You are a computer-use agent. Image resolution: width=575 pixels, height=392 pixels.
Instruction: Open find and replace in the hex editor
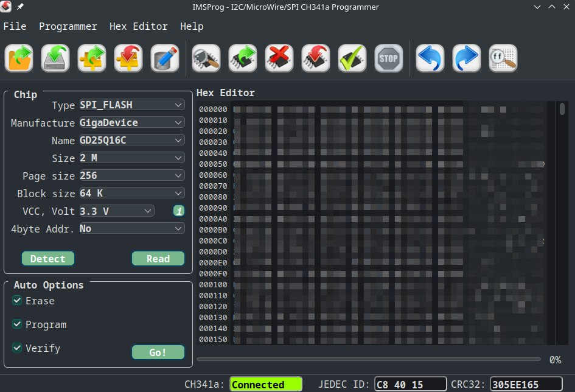pos(503,58)
